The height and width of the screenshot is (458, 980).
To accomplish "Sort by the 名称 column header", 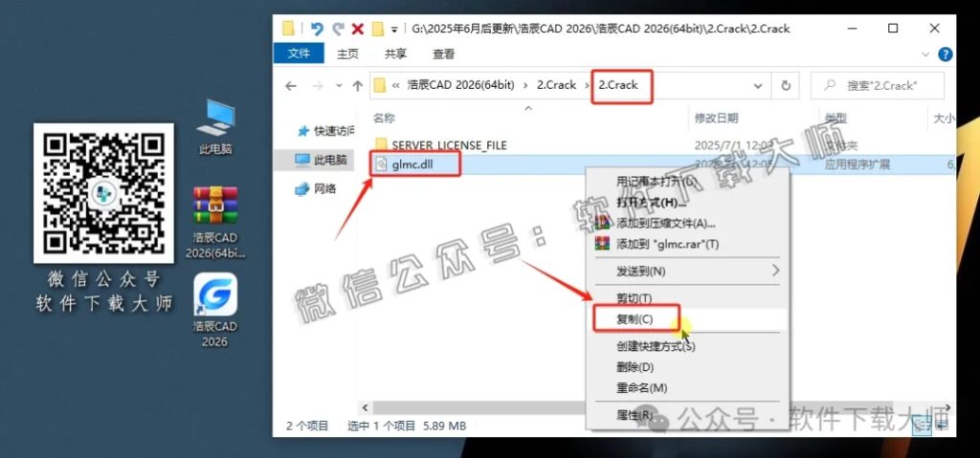I will click(x=384, y=118).
